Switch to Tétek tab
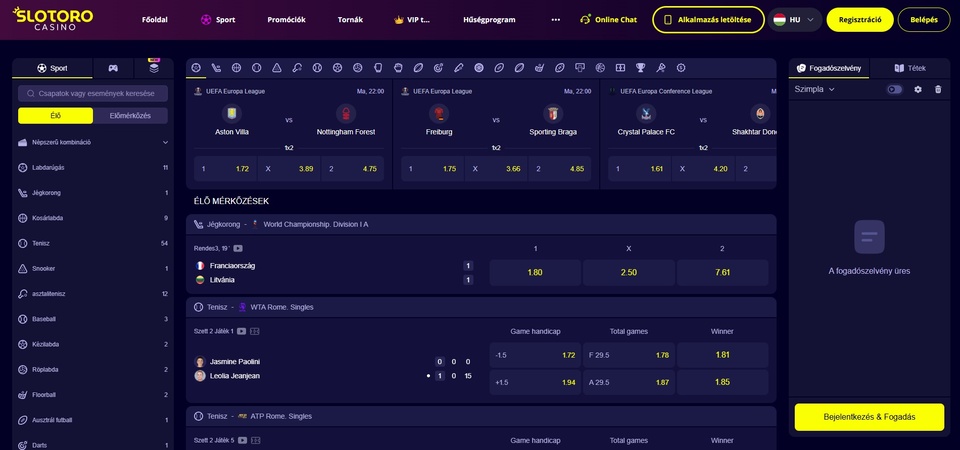This screenshot has width=960, height=450. (x=910, y=68)
